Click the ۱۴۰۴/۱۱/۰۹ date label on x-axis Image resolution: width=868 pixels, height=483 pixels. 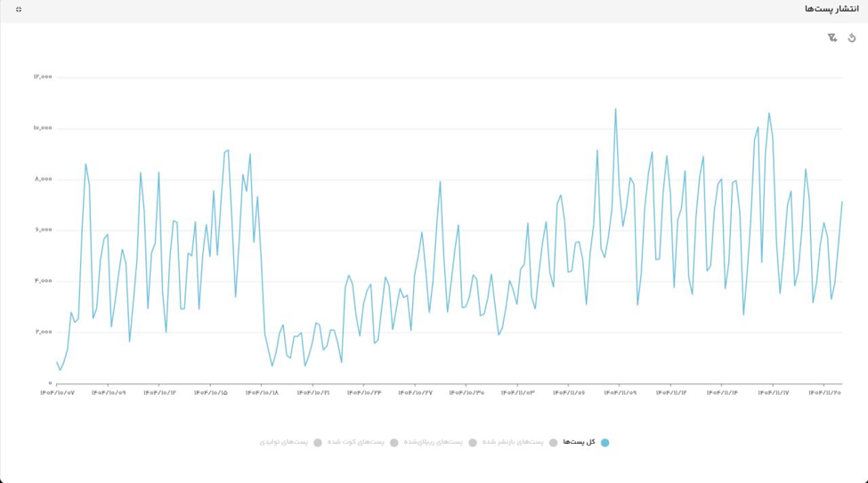[620, 393]
